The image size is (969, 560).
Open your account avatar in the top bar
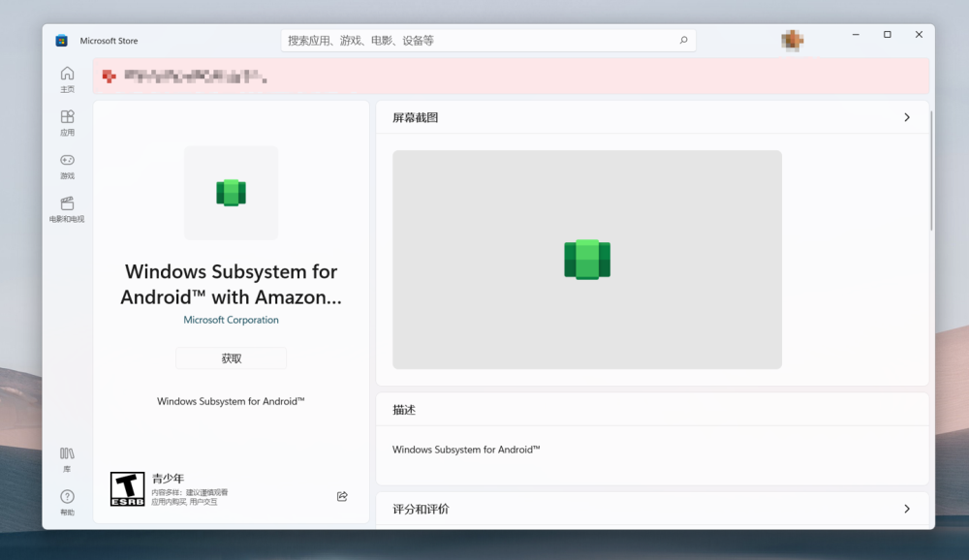pyautogui.click(x=792, y=40)
